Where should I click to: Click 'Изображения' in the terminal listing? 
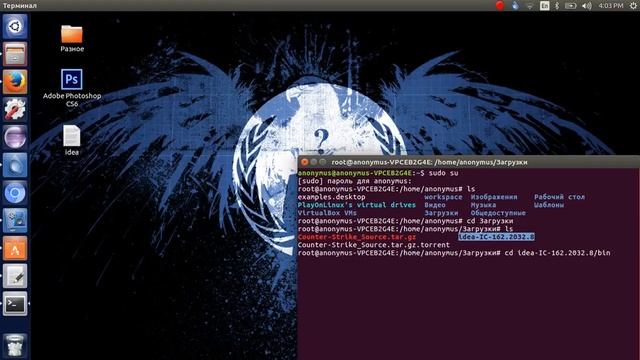click(x=494, y=197)
